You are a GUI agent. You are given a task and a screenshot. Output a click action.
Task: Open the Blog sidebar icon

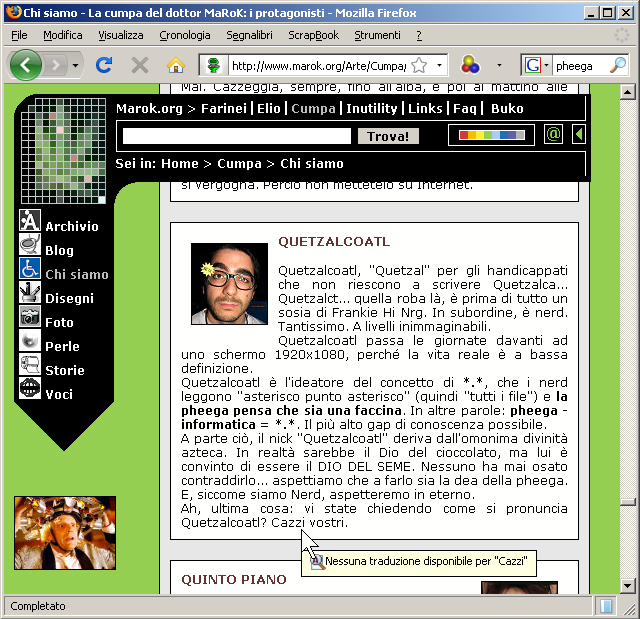(x=30, y=246)
